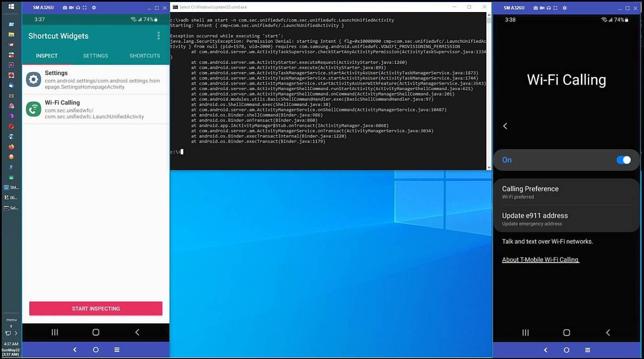Open settings gear in left mirror title bar

coord(94,8)
